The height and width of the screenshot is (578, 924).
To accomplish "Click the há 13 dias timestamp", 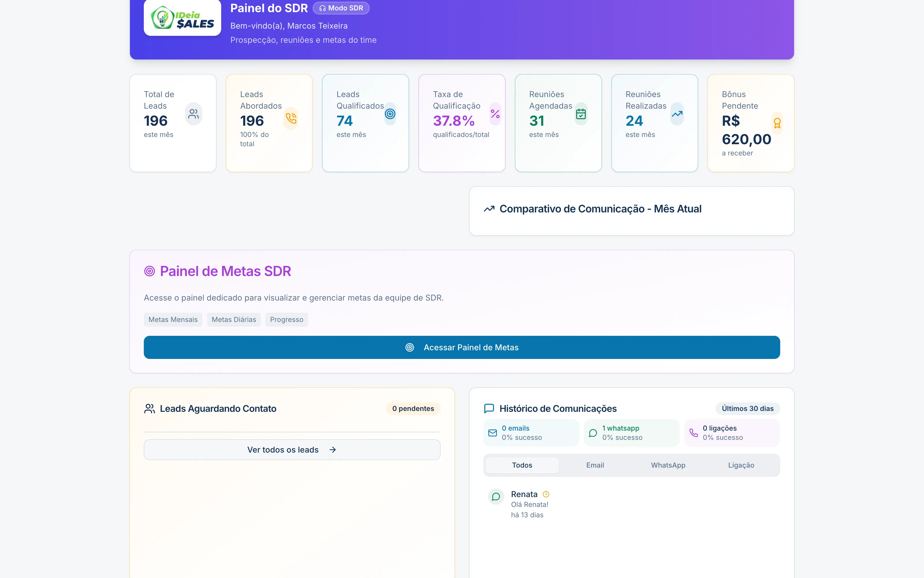I will (x=527, y=515).
